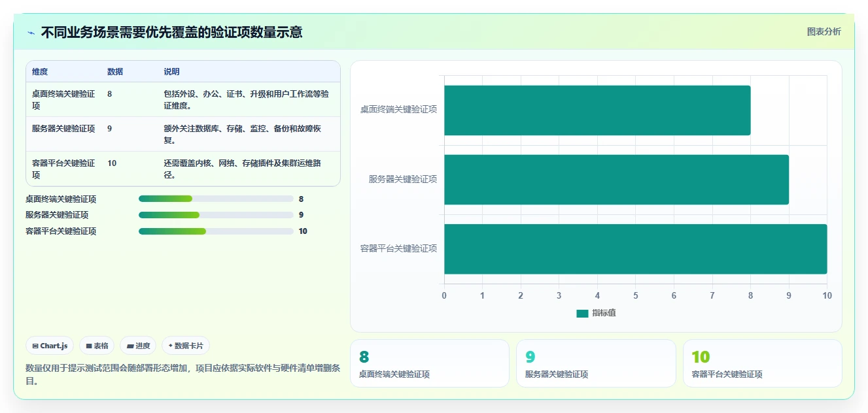Click the y-axis label 桌面终端关键验证项

(398, 110)
